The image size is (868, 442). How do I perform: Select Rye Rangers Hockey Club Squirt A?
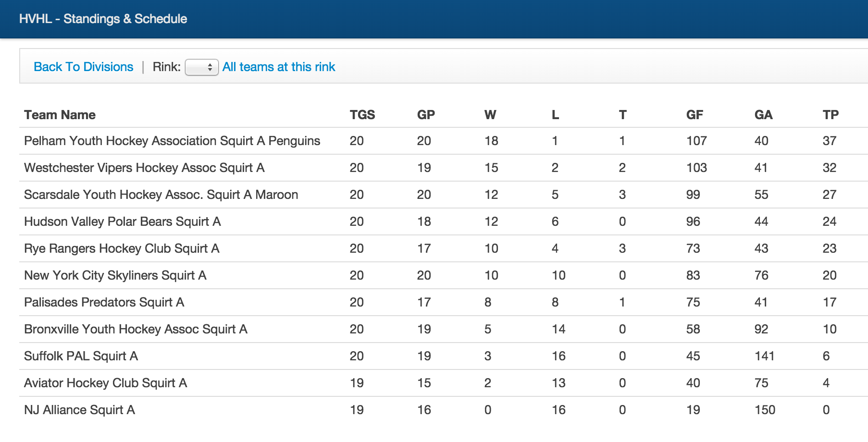[x=122, y=248]
